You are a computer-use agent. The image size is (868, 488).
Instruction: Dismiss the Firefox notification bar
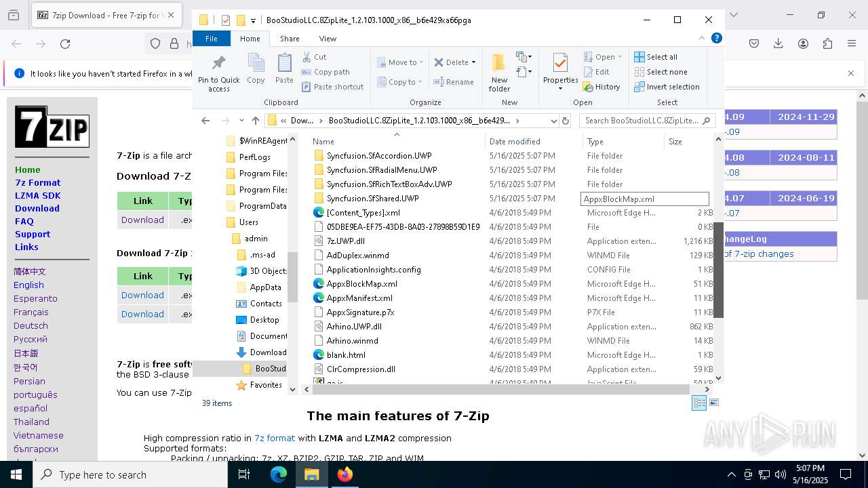pos(851,73)
